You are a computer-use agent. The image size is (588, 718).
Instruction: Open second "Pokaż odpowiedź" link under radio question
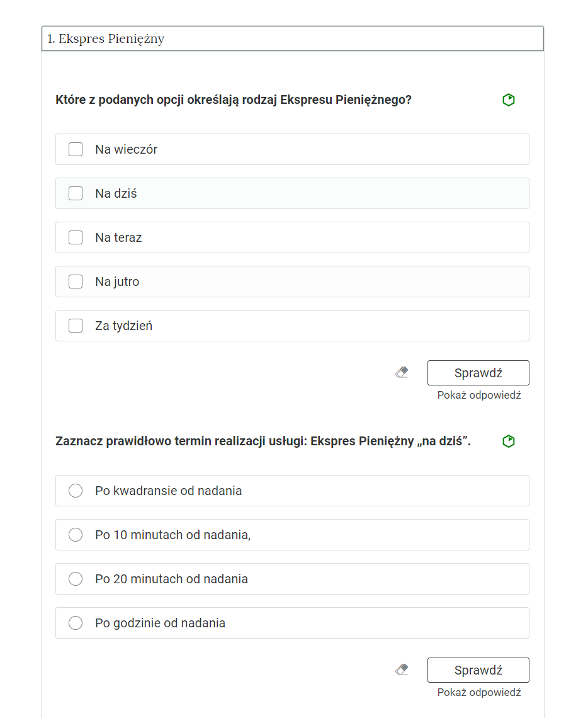pos(479,692)
